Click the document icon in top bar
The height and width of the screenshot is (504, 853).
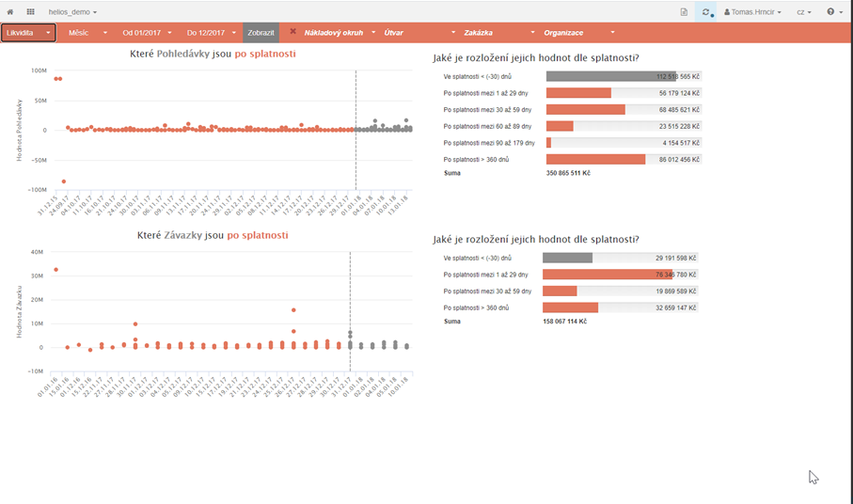pos(684,11)
